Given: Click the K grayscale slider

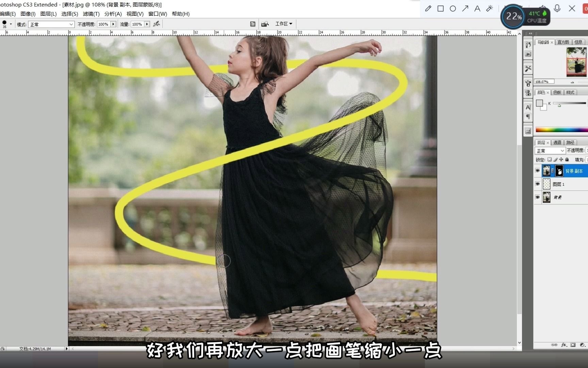Looking at the screenshot, I should tap(569, 103).
